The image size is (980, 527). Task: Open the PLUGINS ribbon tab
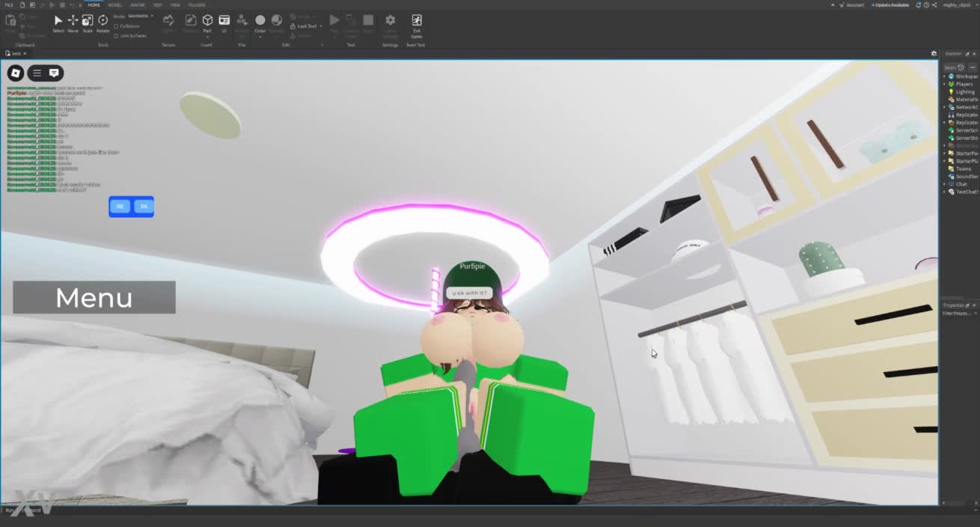[x=197, y=4]
